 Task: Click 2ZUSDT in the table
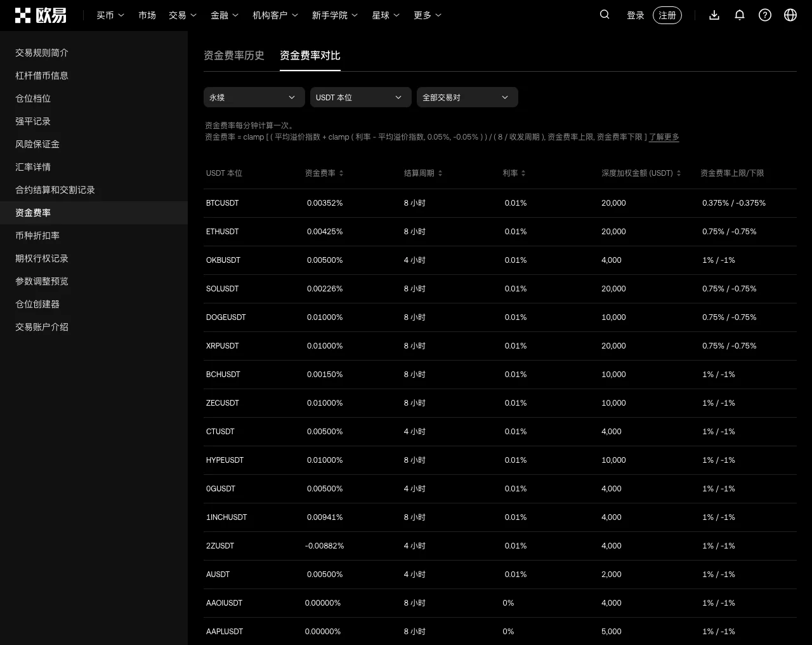click(x=220, y=546)
